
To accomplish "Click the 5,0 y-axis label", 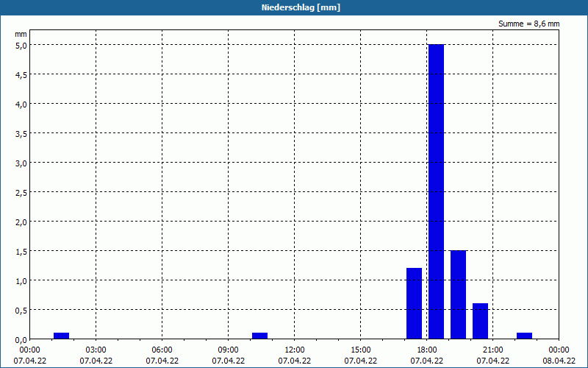I will pyautogui.click(x=21, y=46).
